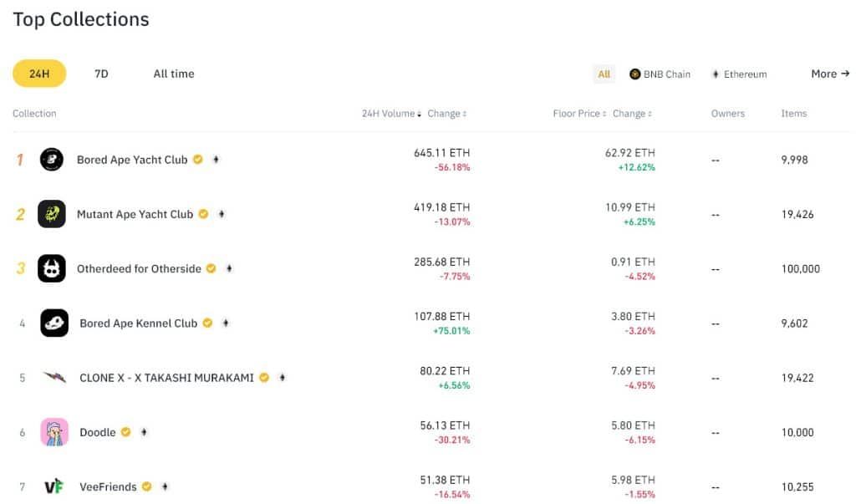Click the 7.69 ETH floor price
This screenshot has height=504, width=856.
pyautogui.click(x=634, y=371)
